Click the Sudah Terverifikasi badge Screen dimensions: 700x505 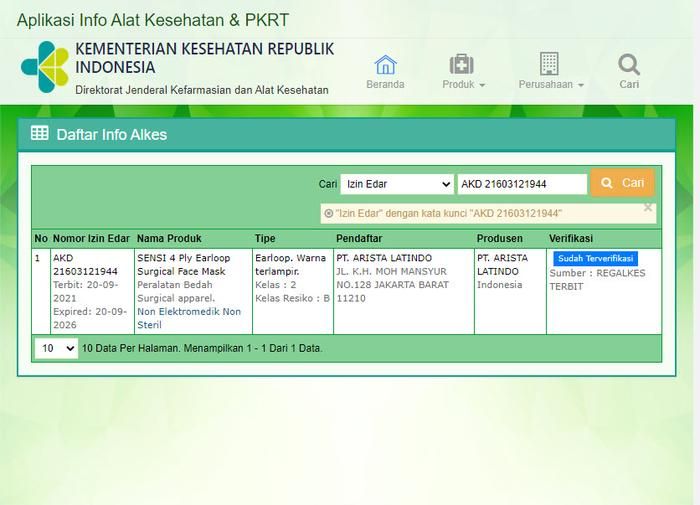click(595, 258)
